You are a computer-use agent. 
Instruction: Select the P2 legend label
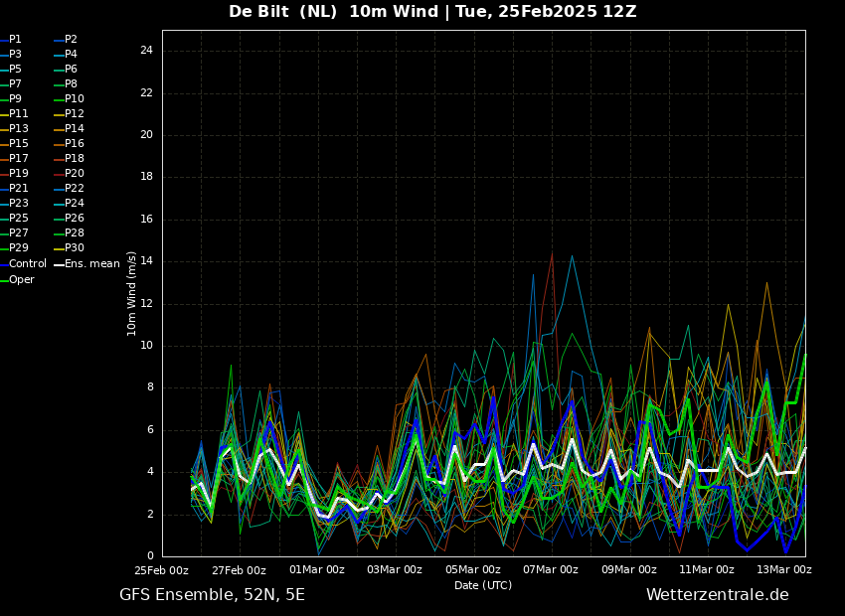(67, 40)
